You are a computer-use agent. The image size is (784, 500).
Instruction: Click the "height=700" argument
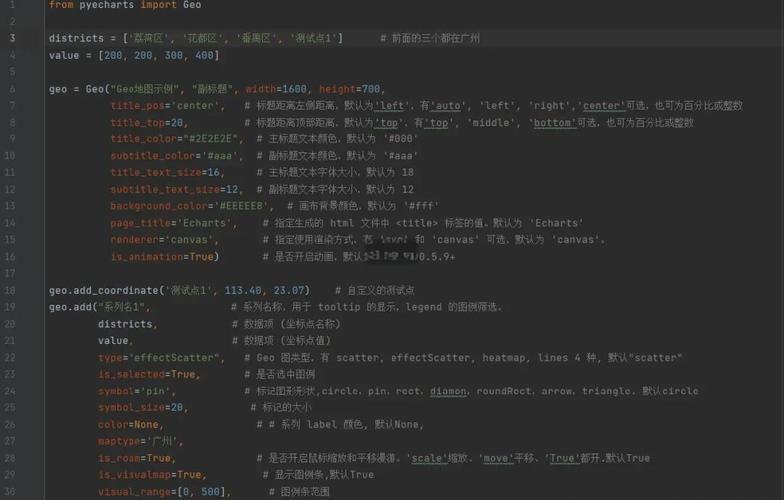[350, 90]
